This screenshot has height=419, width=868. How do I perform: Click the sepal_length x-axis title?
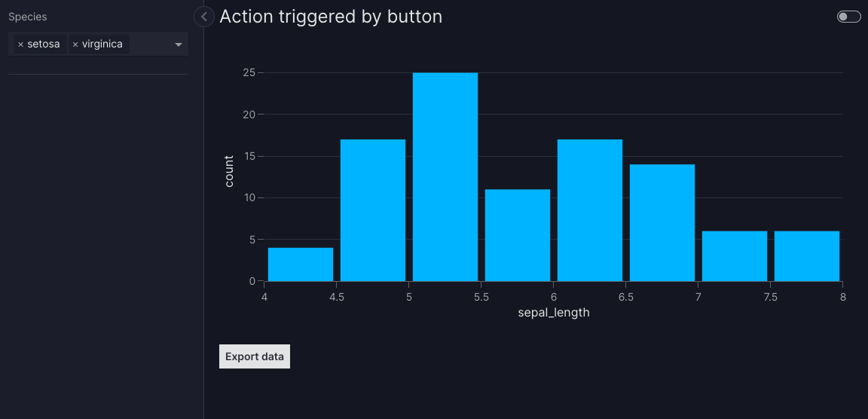pyautogui.click(x=554, y=313)
